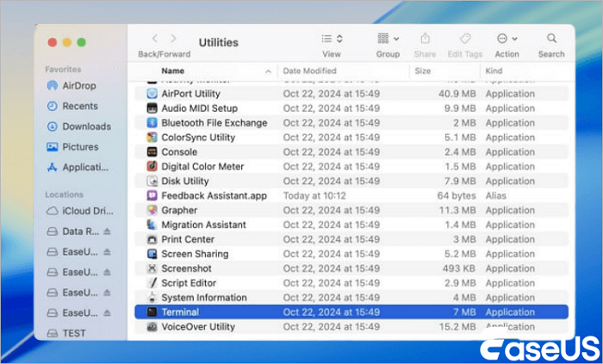The image size is (603, 364).
Task: Click 'Today at 10:12' date cell
Action: [314, 196]
